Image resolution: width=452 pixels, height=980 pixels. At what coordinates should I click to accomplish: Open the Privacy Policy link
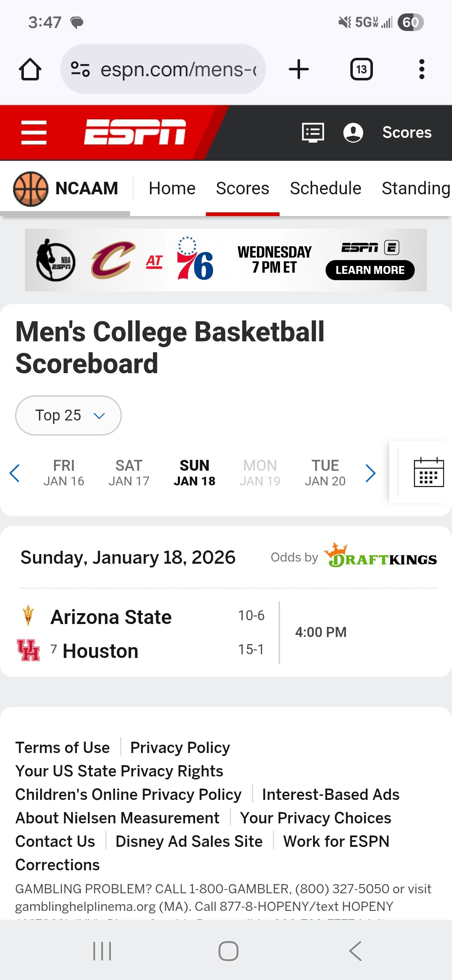[x=180, y=748]
